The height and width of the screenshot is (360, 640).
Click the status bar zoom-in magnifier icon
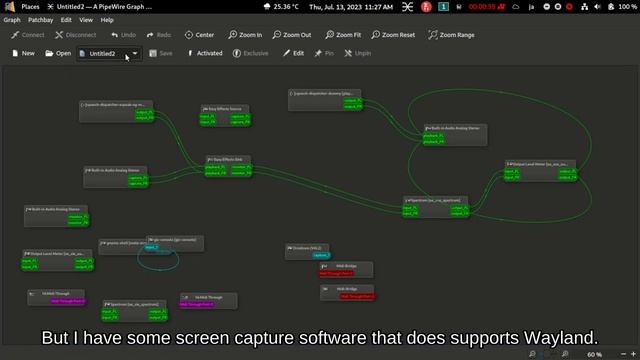coord(565,354)
